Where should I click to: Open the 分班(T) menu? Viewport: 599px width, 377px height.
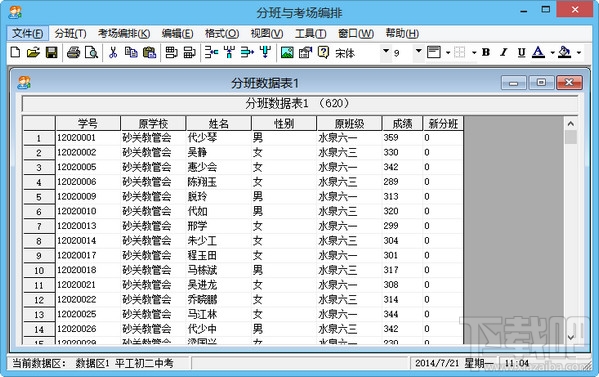70,34
